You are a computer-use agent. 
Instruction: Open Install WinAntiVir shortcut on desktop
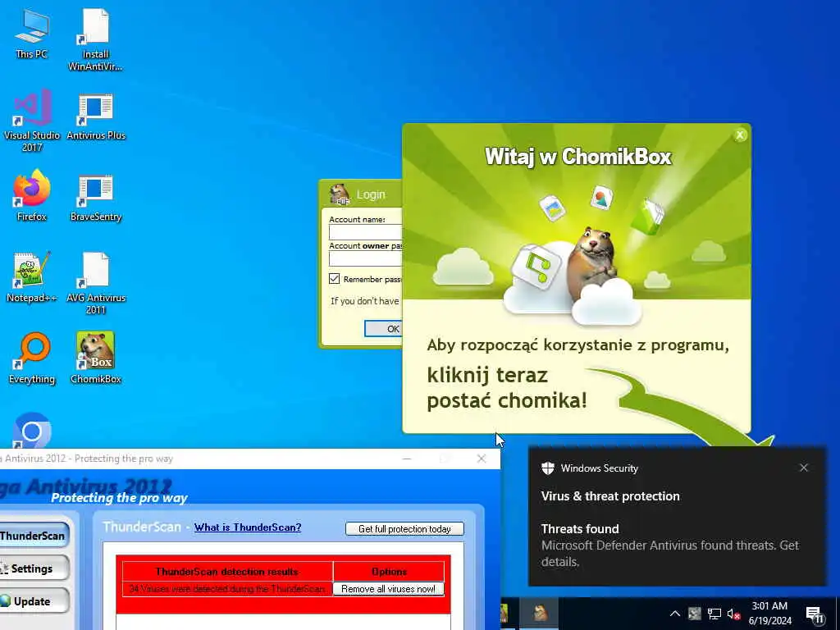click(x=95, y=40)
